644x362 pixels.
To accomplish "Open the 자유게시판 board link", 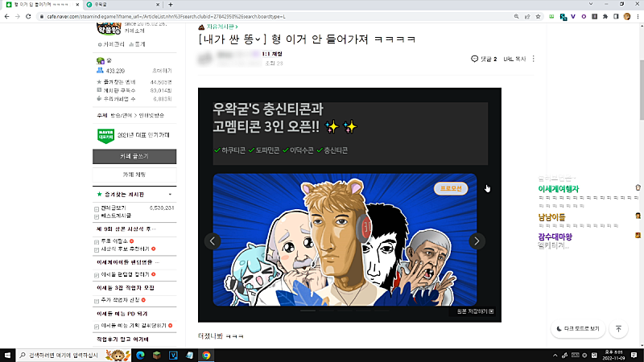I will pos(222,27).
